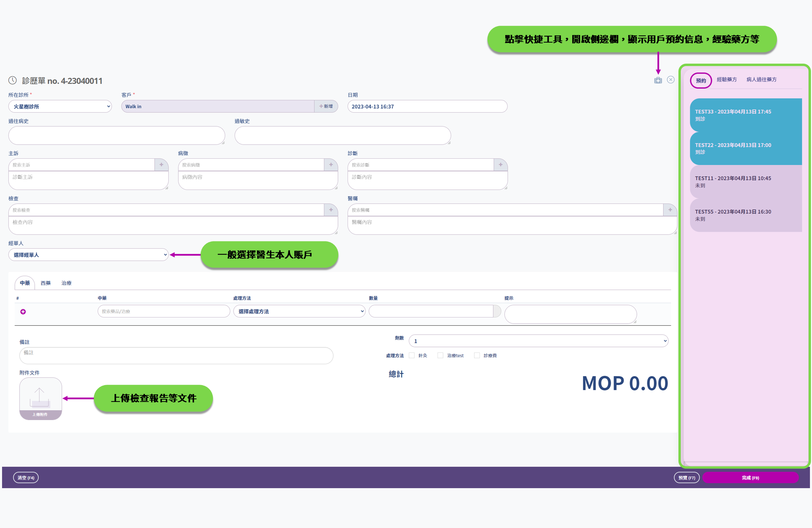Switch to the 西藥 tab

[x=45, y=283]
